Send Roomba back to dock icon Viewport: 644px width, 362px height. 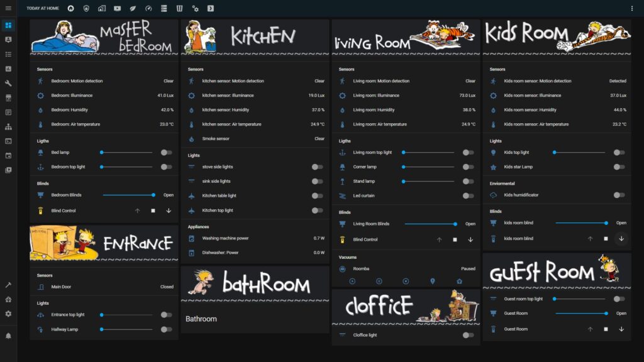pyautogui.click(x=459, y=281)
